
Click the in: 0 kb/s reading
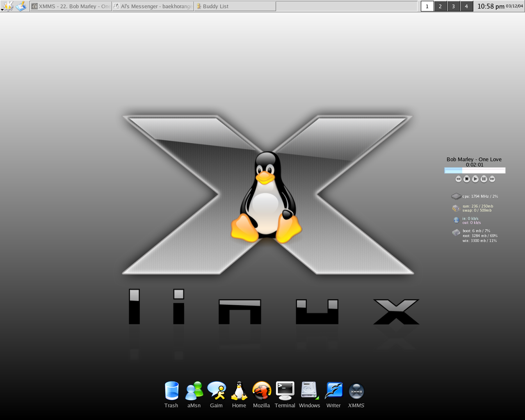click(x=470, y=219)
